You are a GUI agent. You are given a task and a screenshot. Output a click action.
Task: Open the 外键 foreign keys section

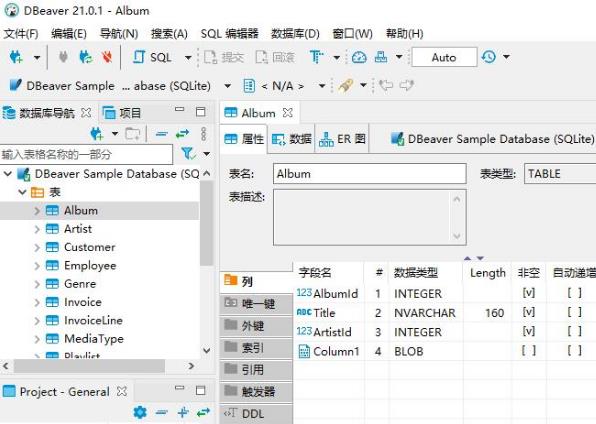[x=256, y=326]
